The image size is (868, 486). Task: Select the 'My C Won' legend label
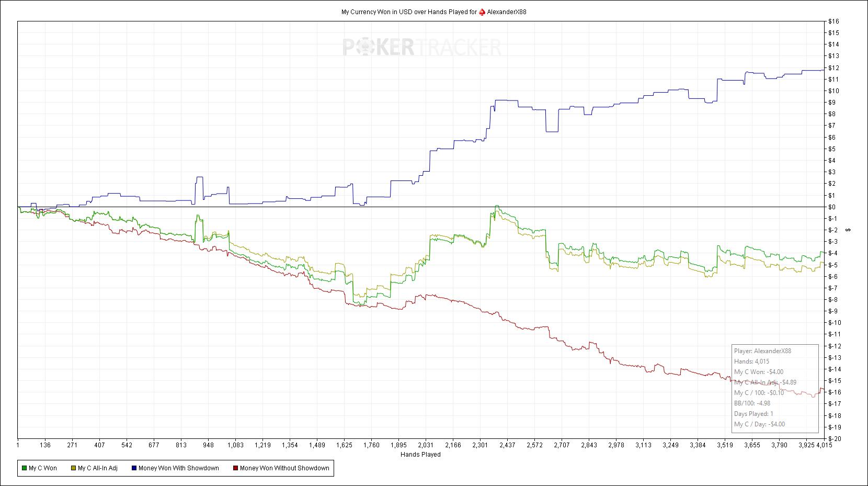click(43, 468)
